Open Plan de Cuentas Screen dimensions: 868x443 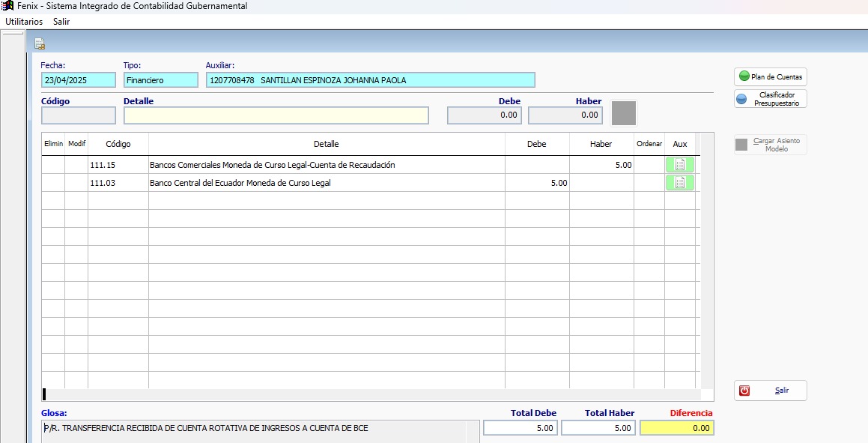(x=770, y=76)
